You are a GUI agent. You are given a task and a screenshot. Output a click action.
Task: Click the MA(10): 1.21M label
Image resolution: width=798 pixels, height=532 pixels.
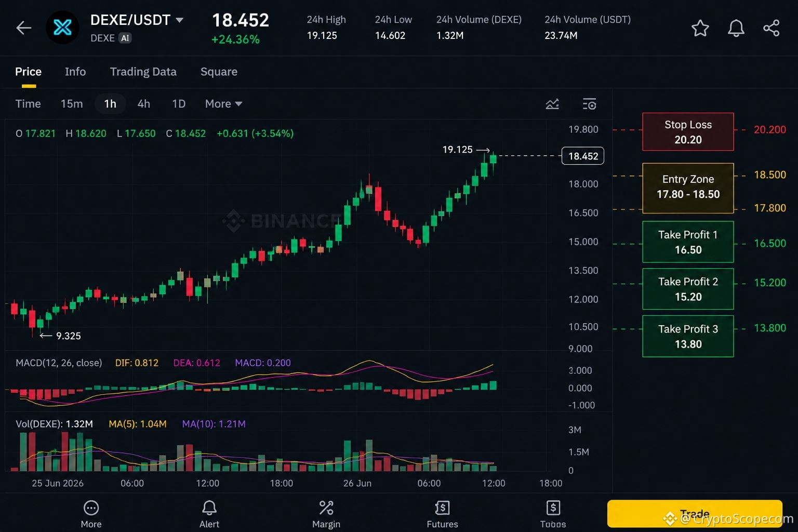tap(214, 424)
